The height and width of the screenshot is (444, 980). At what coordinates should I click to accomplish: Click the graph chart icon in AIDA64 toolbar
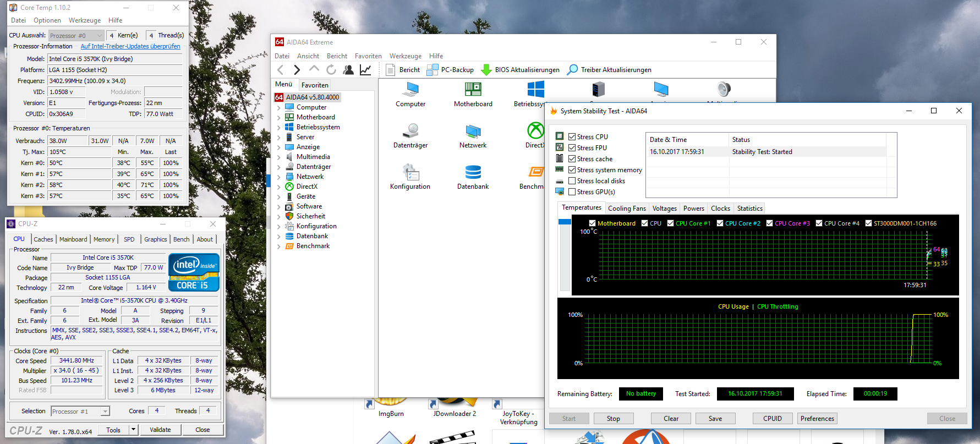pyautogui.click(x=365, y=70)
